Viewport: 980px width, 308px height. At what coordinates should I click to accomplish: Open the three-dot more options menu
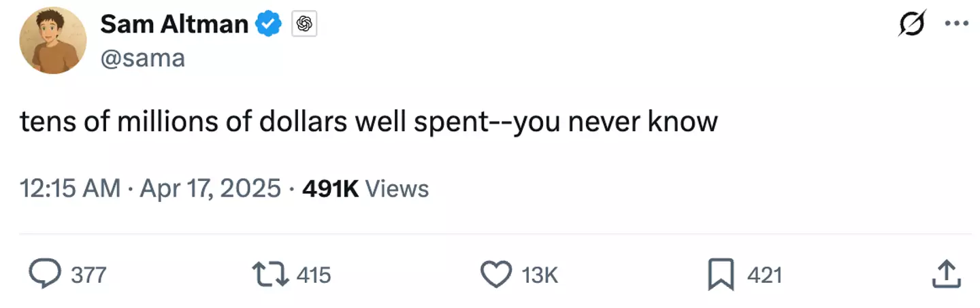coord(956,24)
